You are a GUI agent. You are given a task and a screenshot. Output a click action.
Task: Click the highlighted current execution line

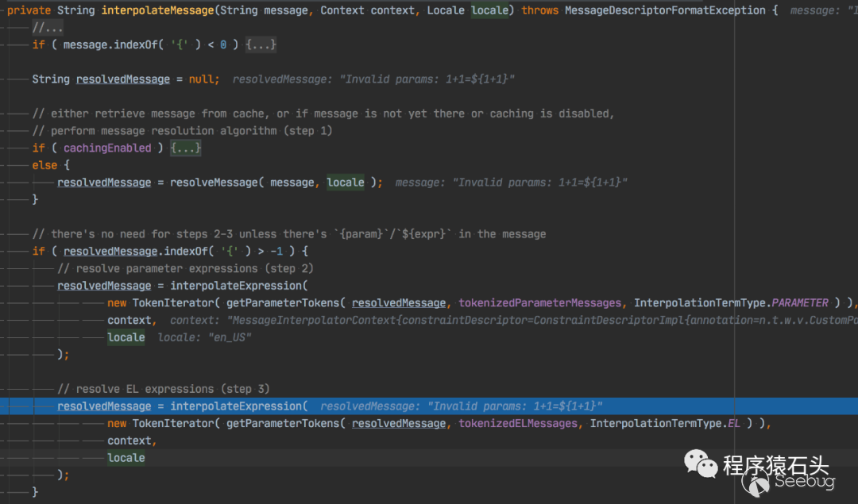click(x=429, y=406)
